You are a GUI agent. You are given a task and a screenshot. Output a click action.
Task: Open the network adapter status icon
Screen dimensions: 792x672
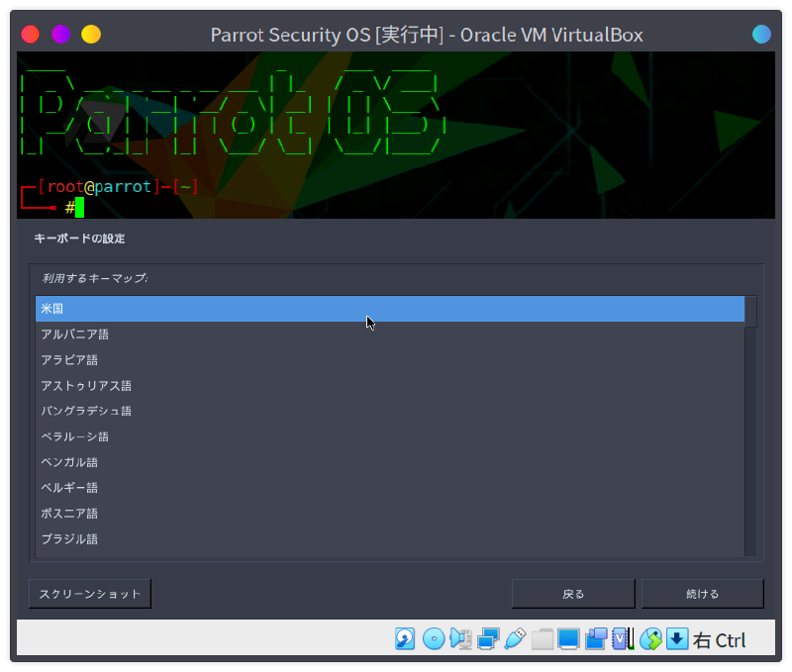point(487,639)
